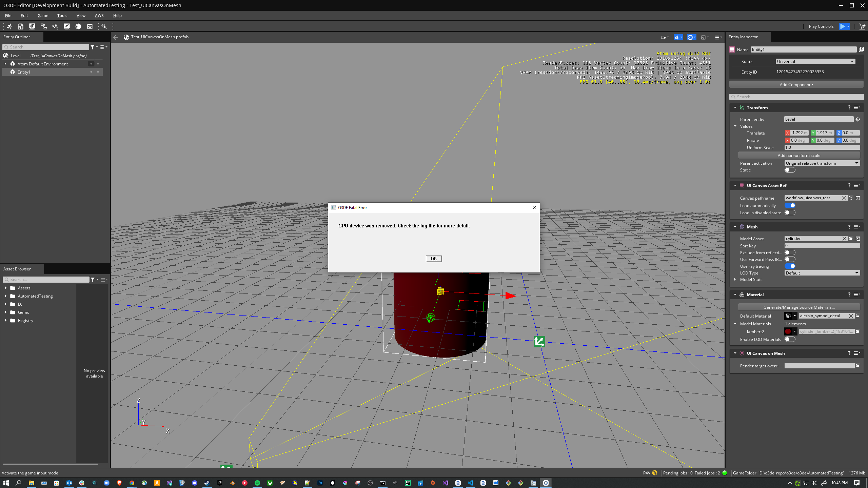868x488 pixels.
Task: Disable the Load automatically toggle
Action: click(x=790, y=206)
